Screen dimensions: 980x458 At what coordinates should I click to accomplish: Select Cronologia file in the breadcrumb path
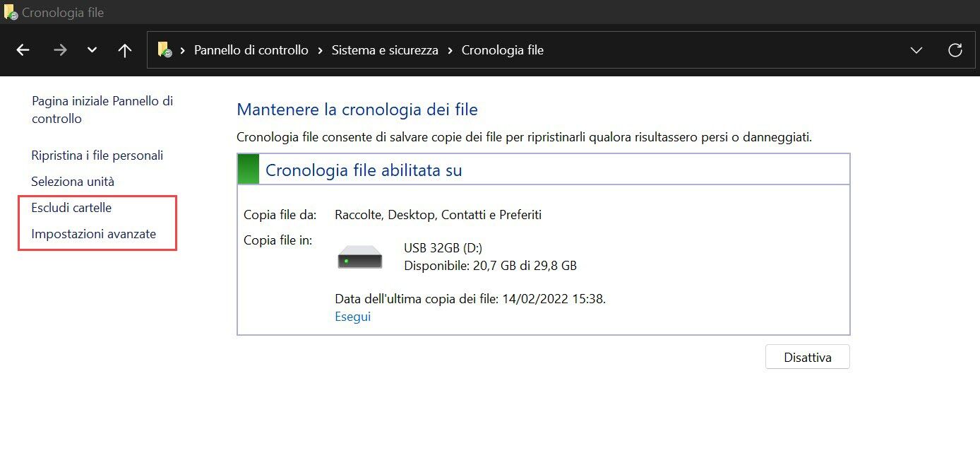coord(503,49)
